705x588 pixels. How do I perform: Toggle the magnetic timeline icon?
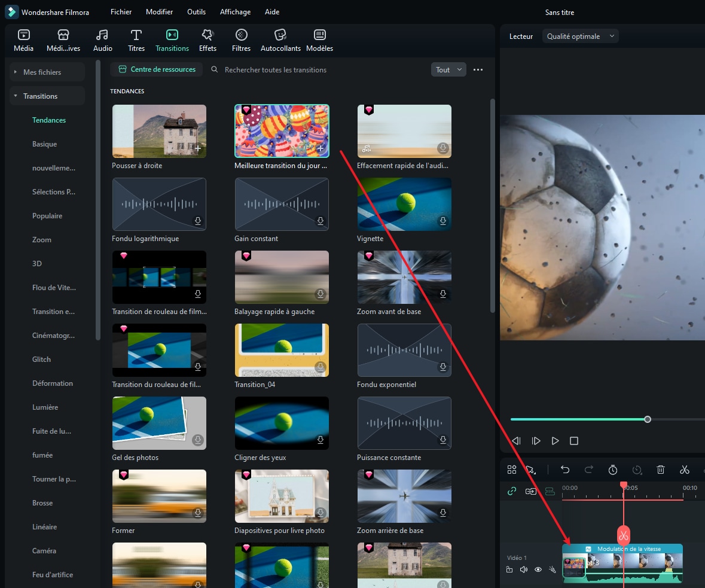click(550, 491)
